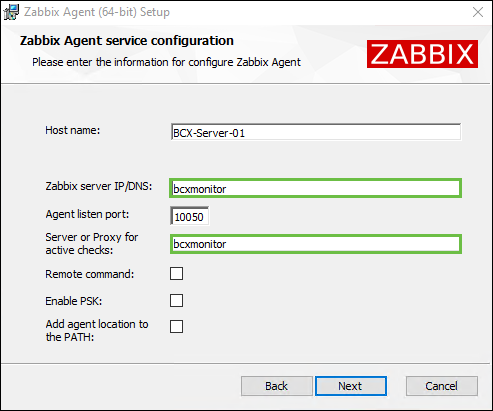This screenshot has height=411, width=493.
Task: Click the 'Remote command:' label text
Action: click(x=90, y=274)
